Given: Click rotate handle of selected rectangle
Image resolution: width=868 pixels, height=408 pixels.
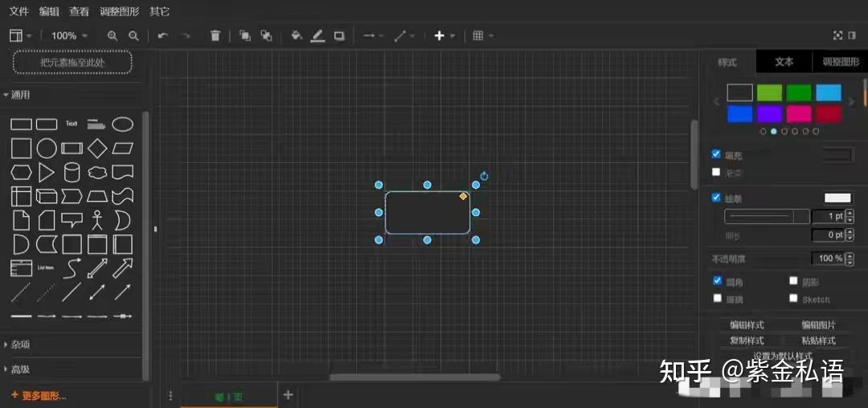Looking at the screenshot, I should point(485,176).
